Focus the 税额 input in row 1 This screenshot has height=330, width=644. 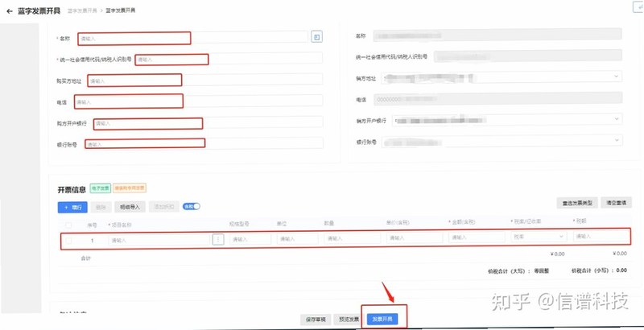pos(601,236)
